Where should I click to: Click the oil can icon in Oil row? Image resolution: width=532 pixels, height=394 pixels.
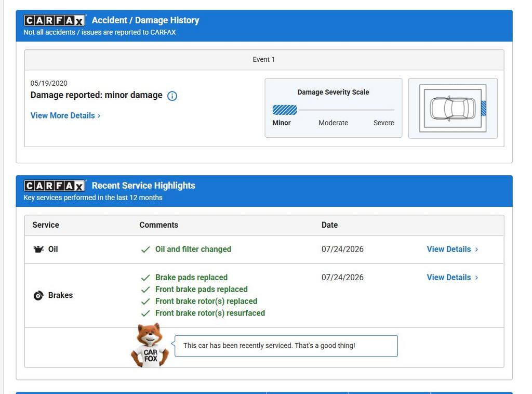(38, 249)
